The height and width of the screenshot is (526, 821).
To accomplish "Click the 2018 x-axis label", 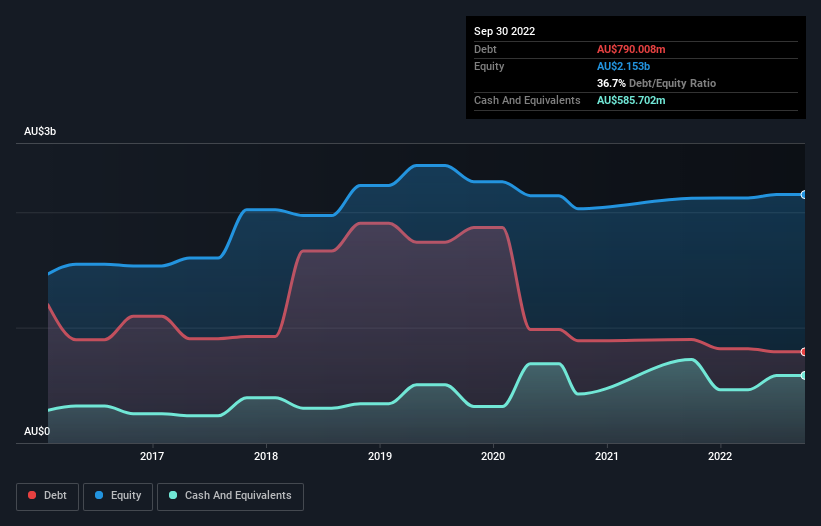I will (266, 456).
